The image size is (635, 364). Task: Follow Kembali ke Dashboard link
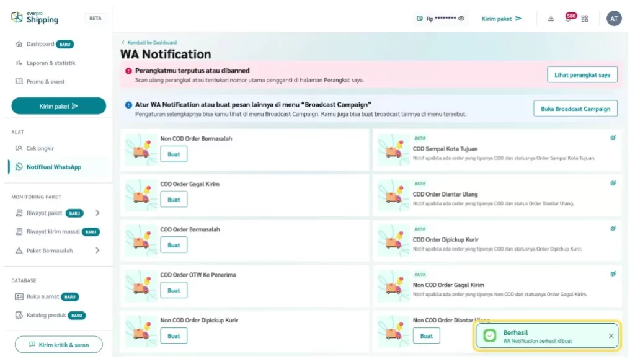(x=151, y=42)
